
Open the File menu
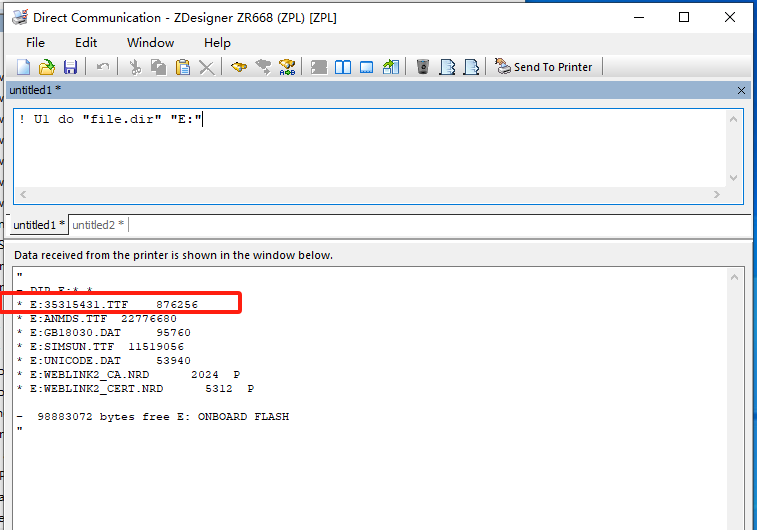(35, 42)
